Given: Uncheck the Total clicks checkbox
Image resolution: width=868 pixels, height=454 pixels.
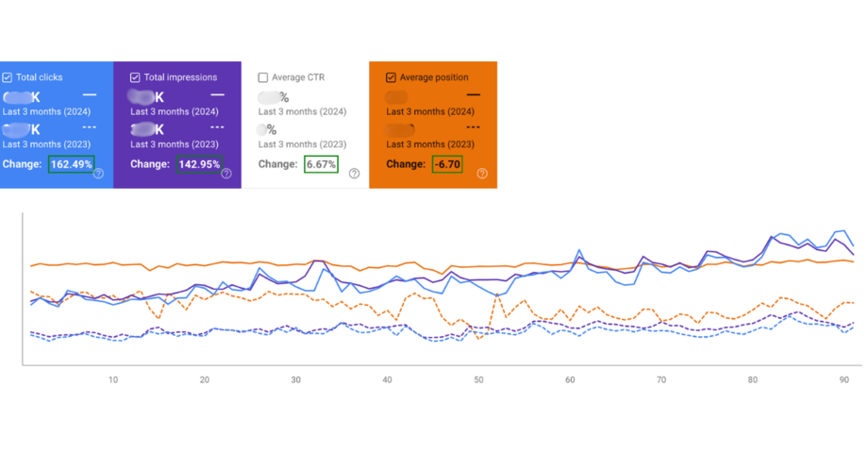Looking at the screenshot, I should (x=8, y=77).
